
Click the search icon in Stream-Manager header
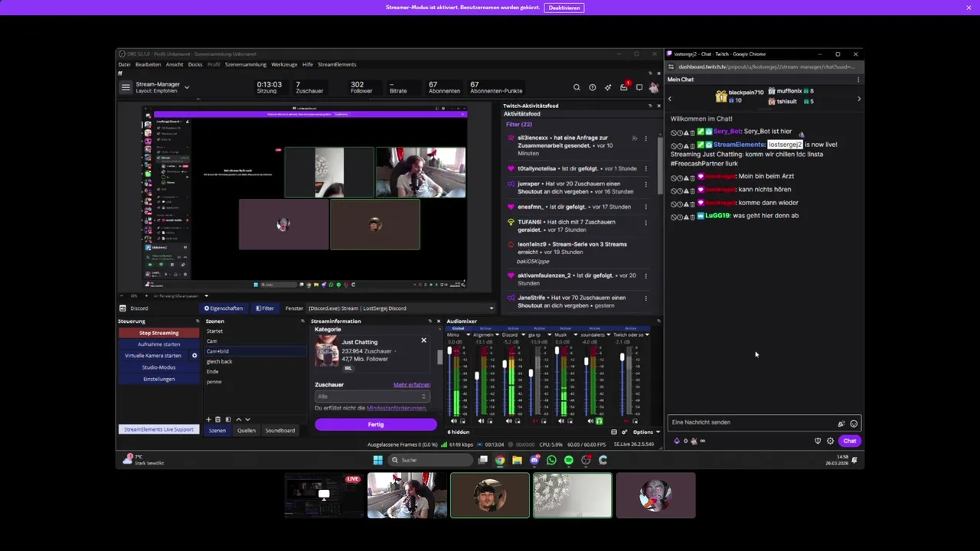(577, 87)
